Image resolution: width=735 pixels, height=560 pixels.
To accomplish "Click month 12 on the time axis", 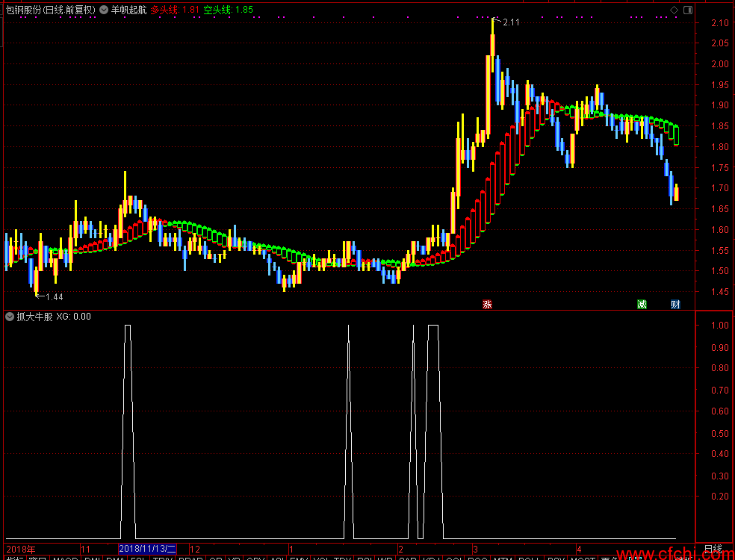I will coord(196,550).
